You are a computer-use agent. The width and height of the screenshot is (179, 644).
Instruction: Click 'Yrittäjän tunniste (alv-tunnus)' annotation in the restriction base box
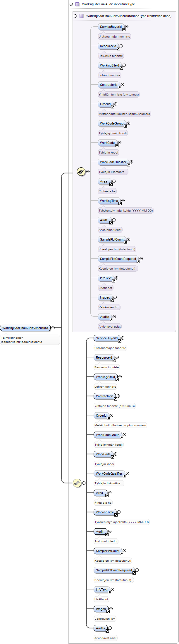(118, 95)
